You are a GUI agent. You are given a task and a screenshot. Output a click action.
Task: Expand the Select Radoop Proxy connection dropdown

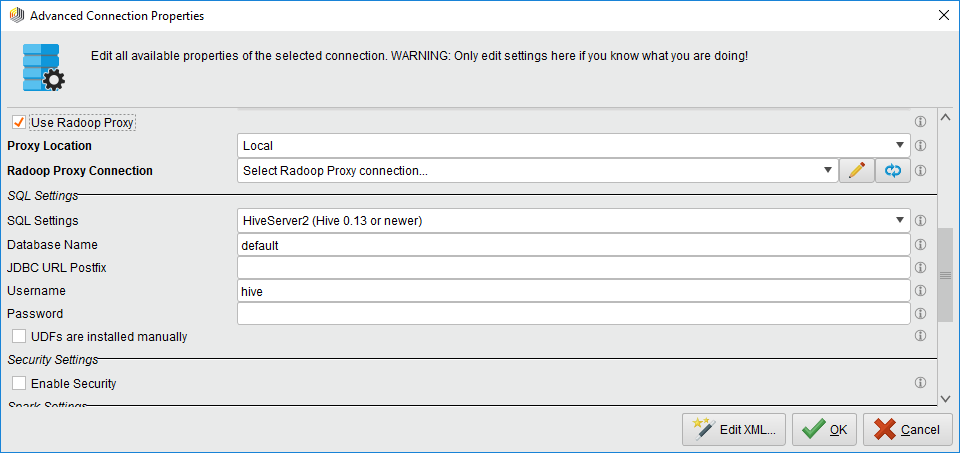click(538, 171)
